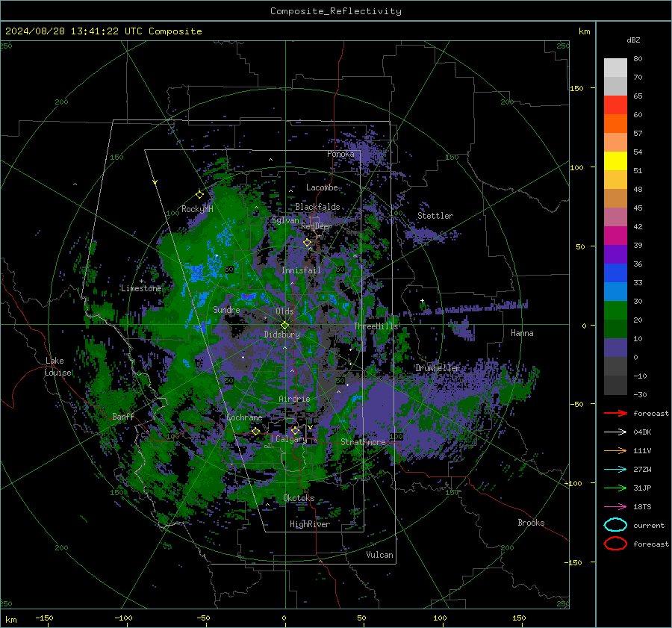672x628 pixels.
Task: Click the magenta 18TS arrow in legend
Action: (615, 506)
